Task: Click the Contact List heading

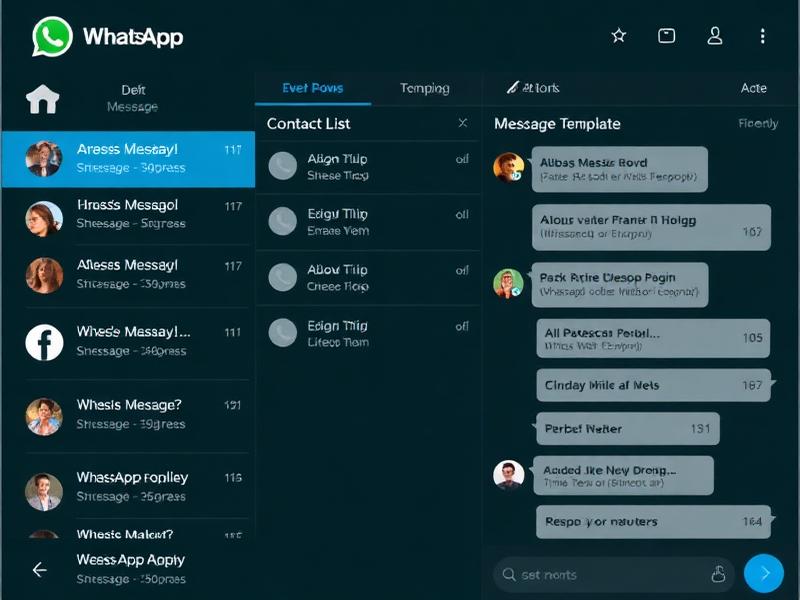Action: 308,123
